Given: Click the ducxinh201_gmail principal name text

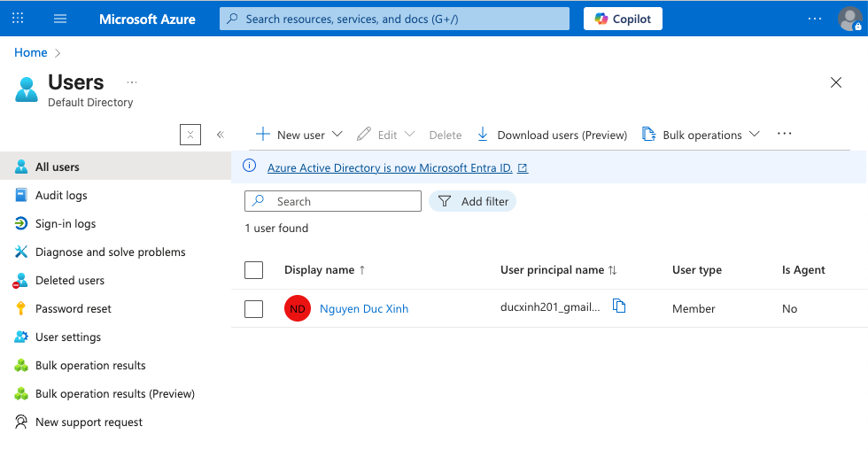Looking at the screenshot, I should click(550, 307).
